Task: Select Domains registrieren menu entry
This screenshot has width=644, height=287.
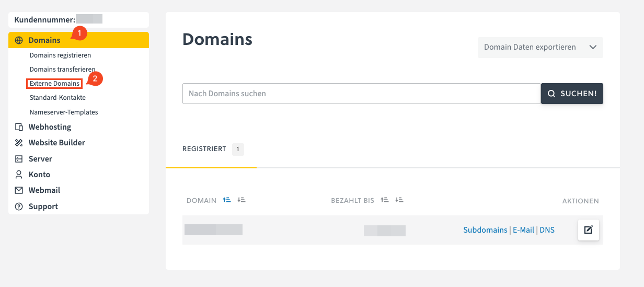Action: (60, 55)
